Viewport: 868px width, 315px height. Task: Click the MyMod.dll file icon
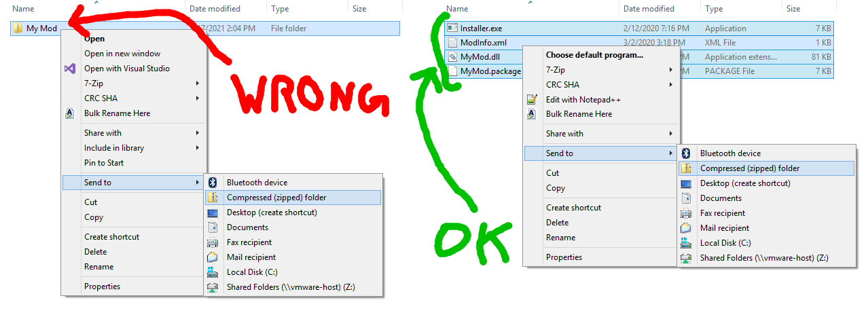click(x=452, y=57)
